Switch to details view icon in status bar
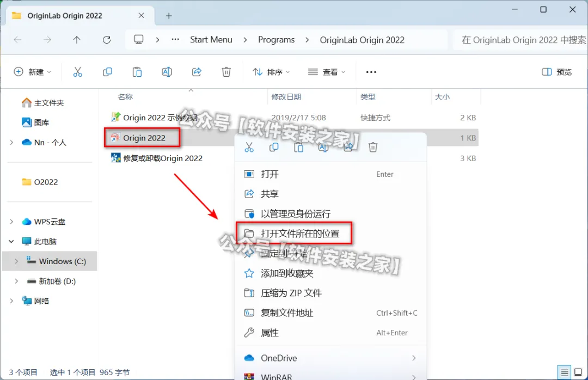Screen dimensions: 588x380 pyautogui.click(x=564, y=372)
